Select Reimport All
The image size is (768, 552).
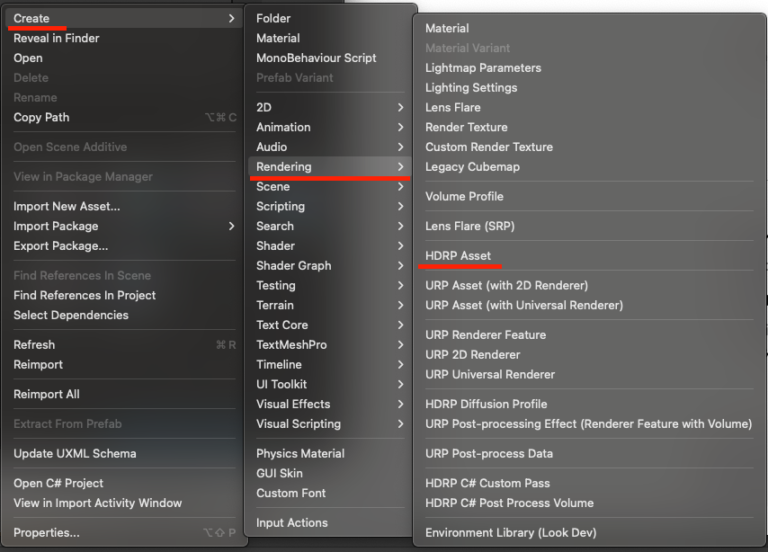pos(46,394)
